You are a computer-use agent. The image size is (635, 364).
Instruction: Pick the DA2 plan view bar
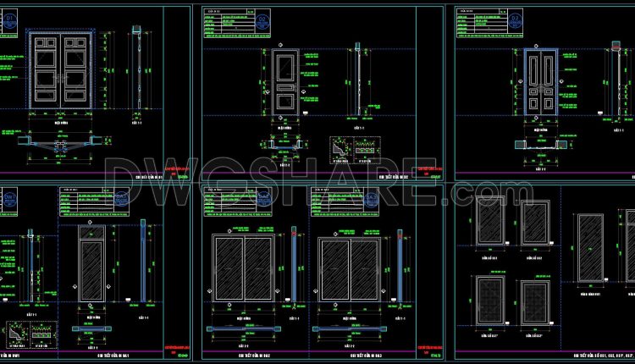[x=244, y=328]
